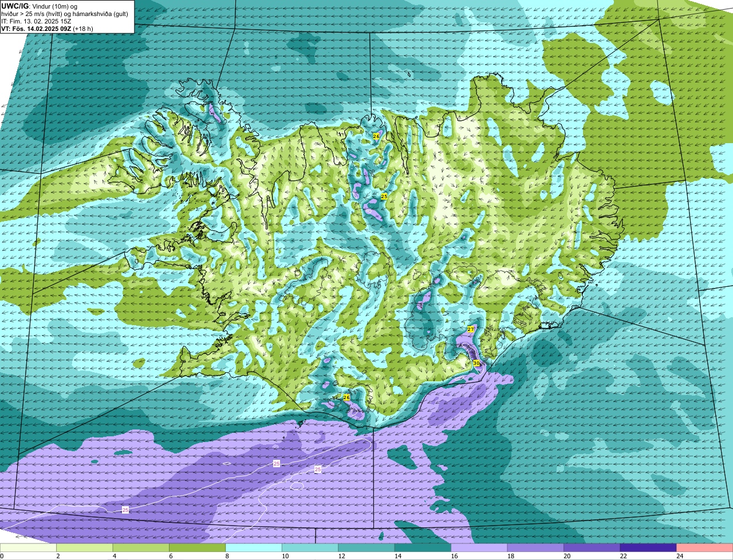The width and height of the screenshot is (733, 560).
Task: Click the legend scale label '4'
Action: pyautogui.click(x=115, y=556)
